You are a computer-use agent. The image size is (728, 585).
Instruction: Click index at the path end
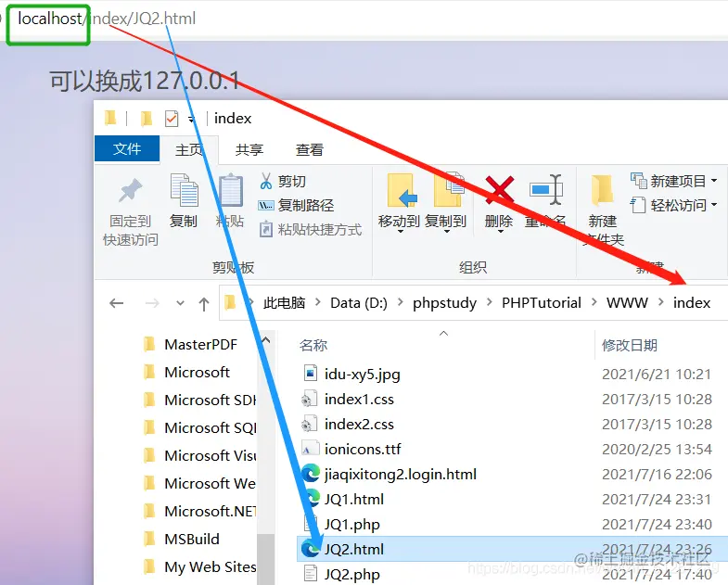(x=692, y=303)
